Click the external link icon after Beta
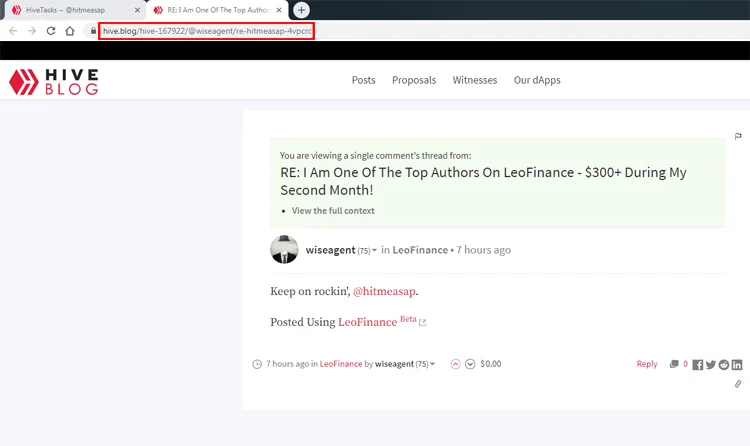 [x=422, y=323]
